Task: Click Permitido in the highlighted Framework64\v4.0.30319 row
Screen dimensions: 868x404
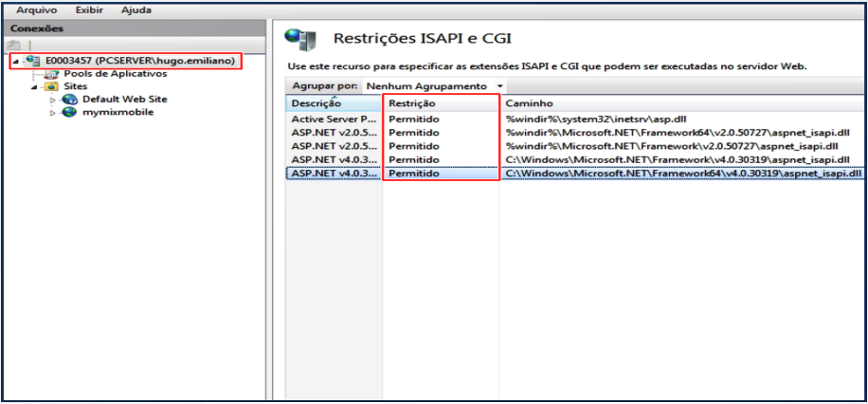Action: tap(414, 174)
